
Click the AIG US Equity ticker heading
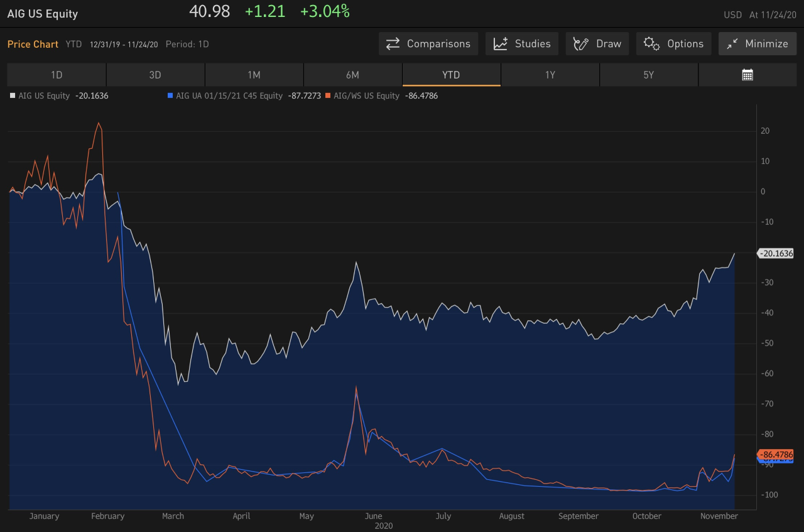pos(43,14)
